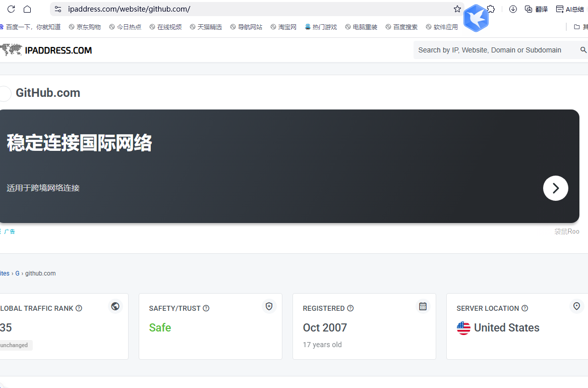Screen dimensions: 588x388
Task: Reload the page with refresh icon
Action: (x=11, y=9)
